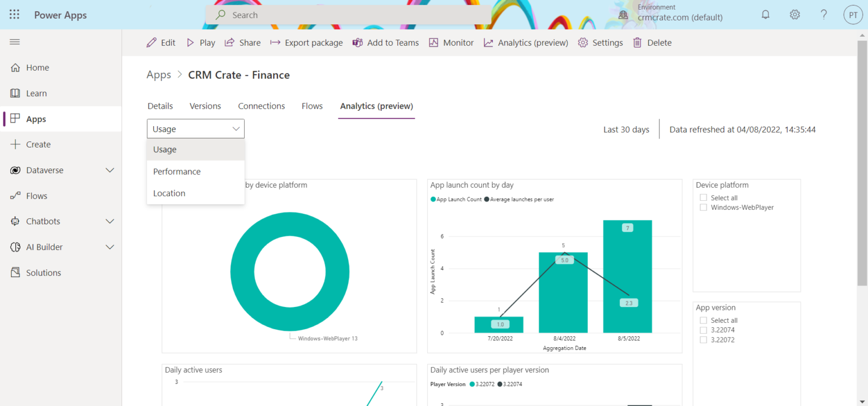Click inside the Search bar
Screen dimensions: 868x406
[x=349, y=14]
